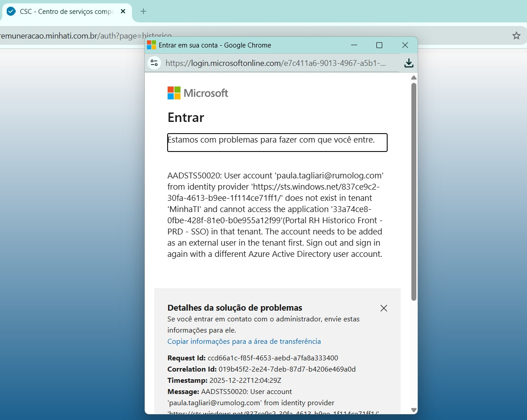The image size is (527, 420).
Task: Click the popup scrollbar up arrow
Action: point(414,78)
